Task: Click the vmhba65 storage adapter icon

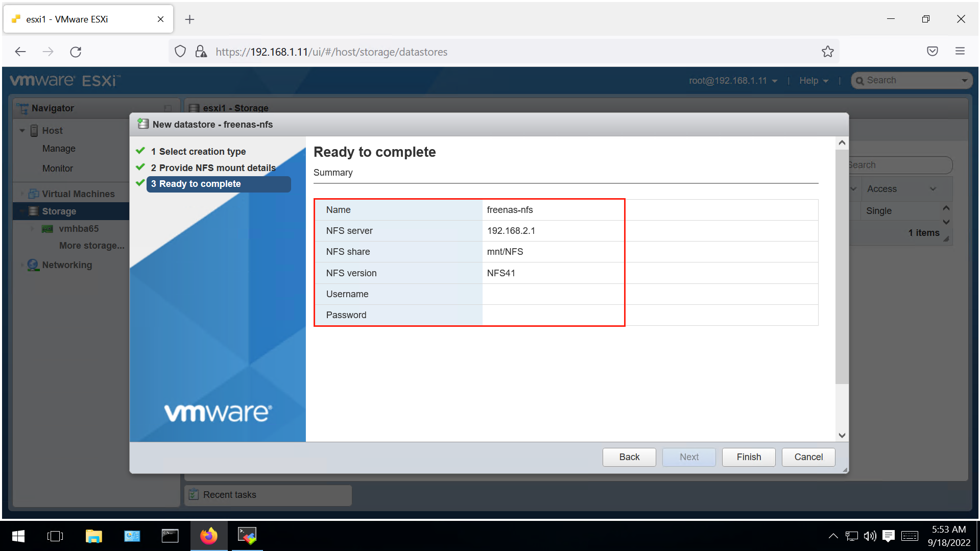Action: [47, 228]
